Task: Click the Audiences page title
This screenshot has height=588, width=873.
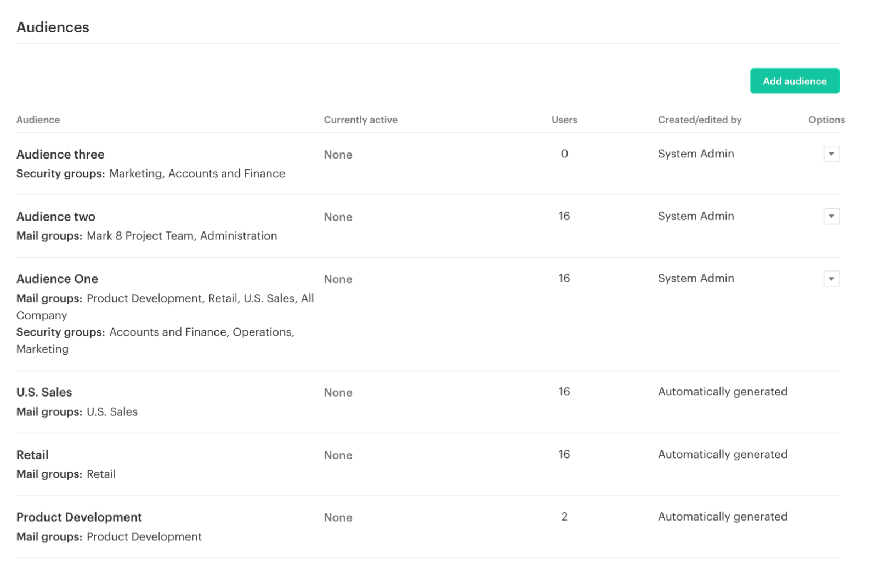Action: pos(53,27)
